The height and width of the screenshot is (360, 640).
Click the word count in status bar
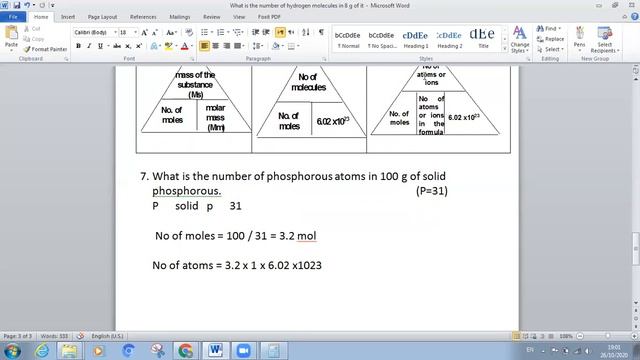click(54, 336)
